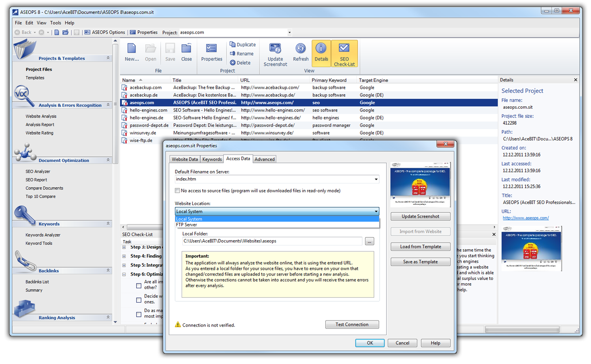The width and height of the screenshot is (591, 364).
Task: Click the acebackup.com file icon
Action: pos(125,87)
